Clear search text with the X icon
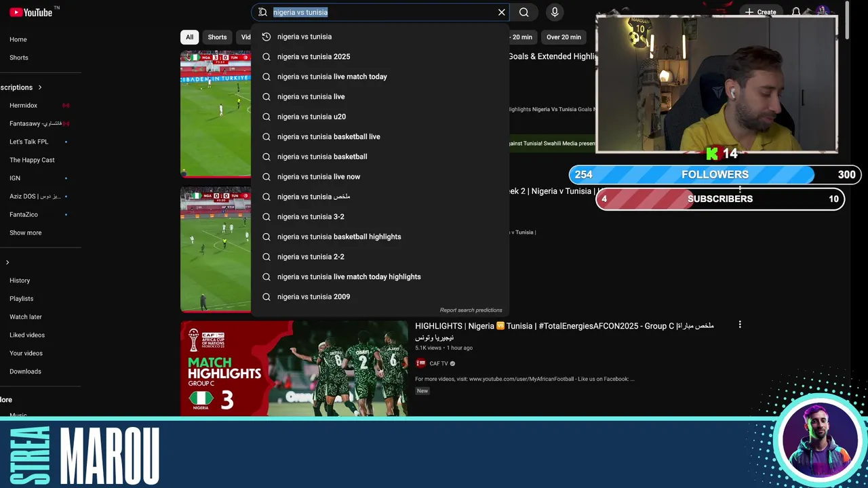This screenshot has width=868, height=488. tap(501, 12)
